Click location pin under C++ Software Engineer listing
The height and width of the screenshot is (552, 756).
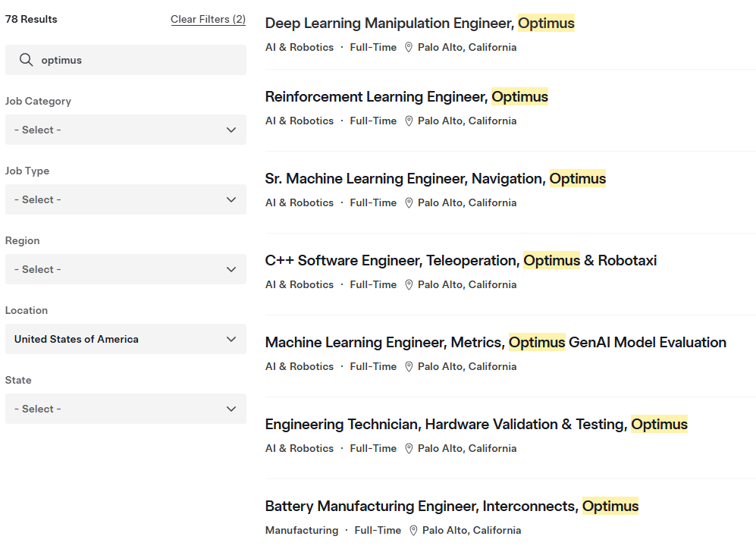tap(409, 284)
